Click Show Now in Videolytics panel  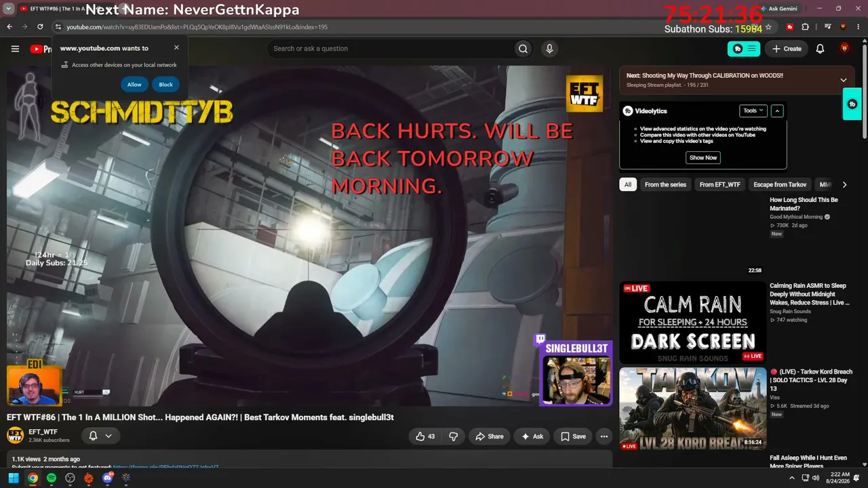tap(703, 157)
